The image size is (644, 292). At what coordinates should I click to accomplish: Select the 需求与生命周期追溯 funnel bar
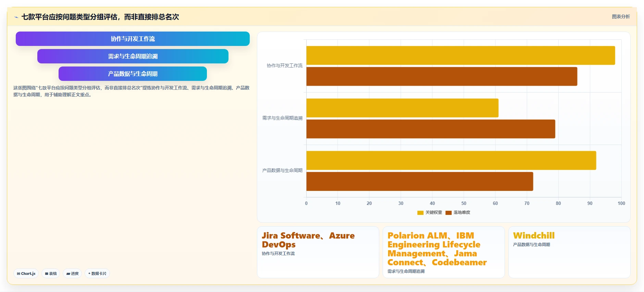pyautogui.click(x=133, y=56)
